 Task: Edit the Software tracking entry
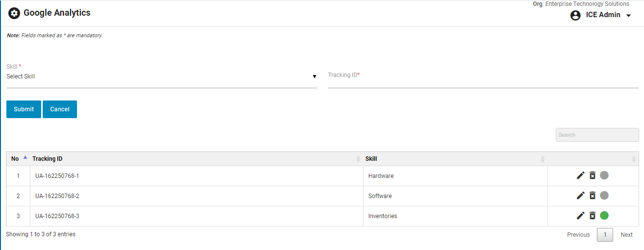tap(581, 196)
